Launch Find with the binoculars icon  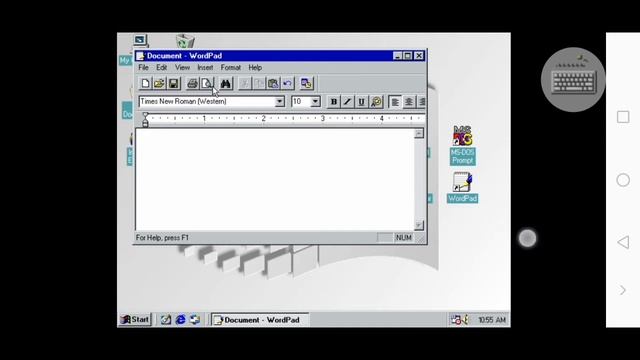pos(226,84)
